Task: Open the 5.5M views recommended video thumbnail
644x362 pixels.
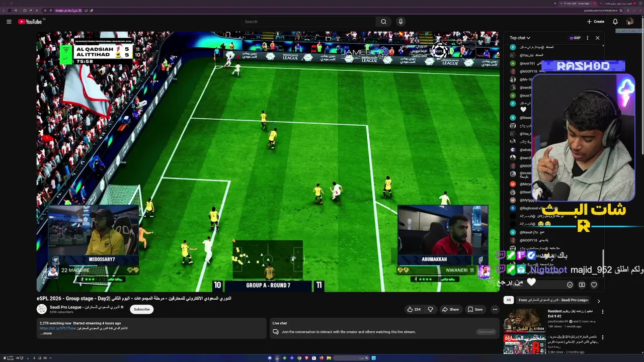Action: tap(524, 344)
